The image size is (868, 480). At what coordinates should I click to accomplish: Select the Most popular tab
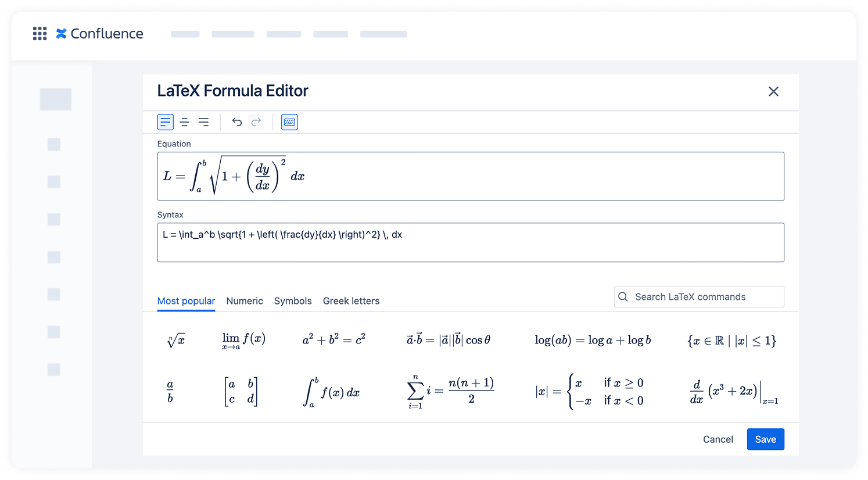186,300
